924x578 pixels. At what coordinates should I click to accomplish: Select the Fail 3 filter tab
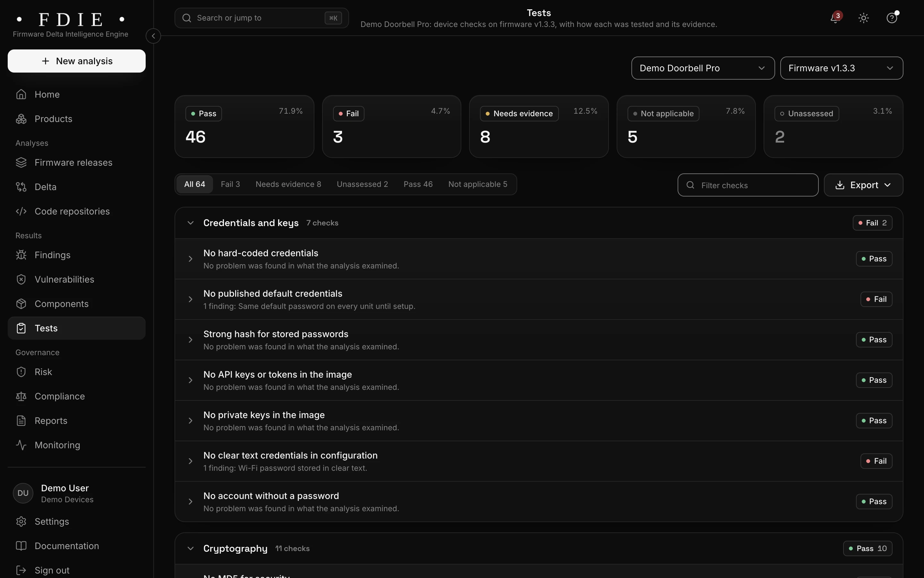pos(230,184)
